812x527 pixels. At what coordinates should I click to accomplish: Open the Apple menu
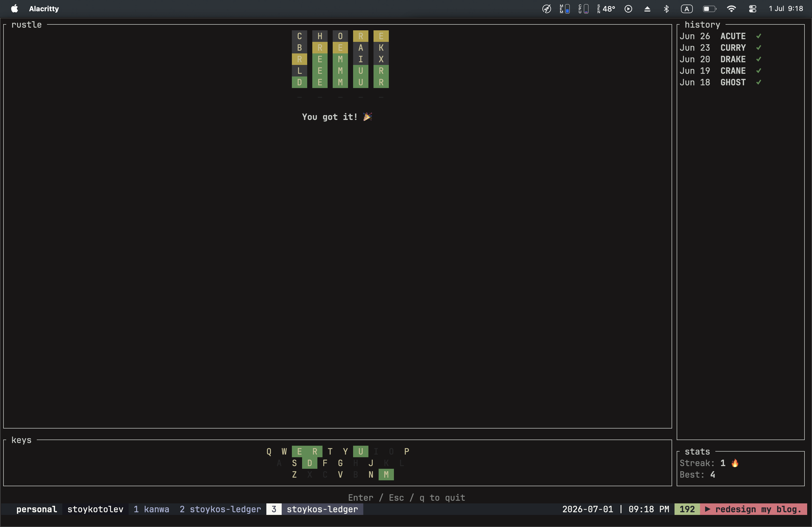click(x=14, y=9)
